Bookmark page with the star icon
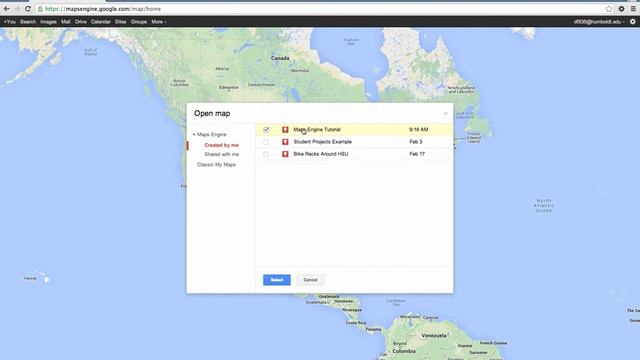This screenshot has height=360, width=640. coord(609,9)
